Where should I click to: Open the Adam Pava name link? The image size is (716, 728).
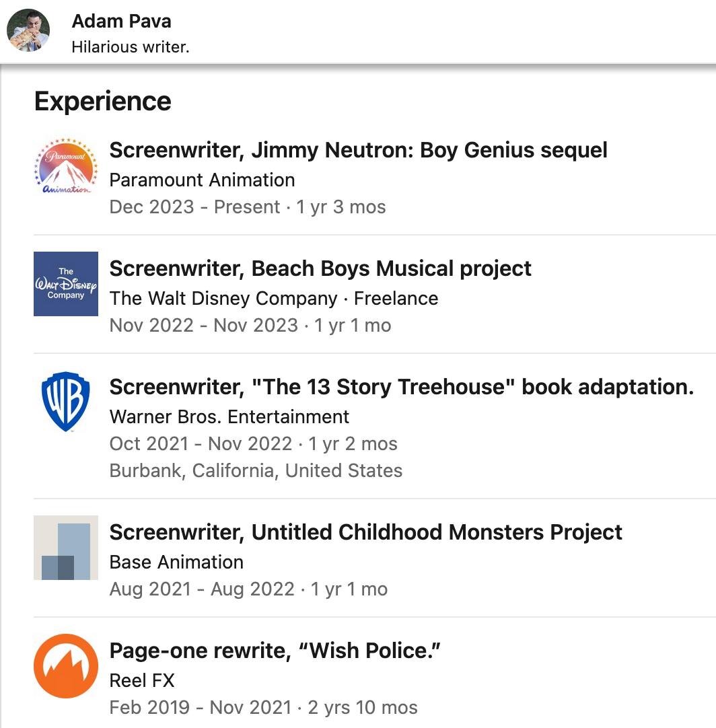coord(121,21)
